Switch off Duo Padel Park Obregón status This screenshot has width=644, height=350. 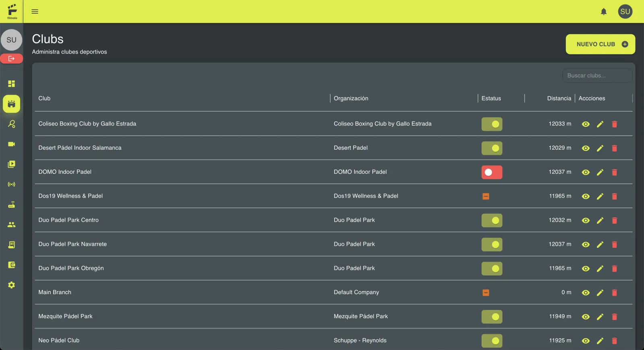(492, 269)
